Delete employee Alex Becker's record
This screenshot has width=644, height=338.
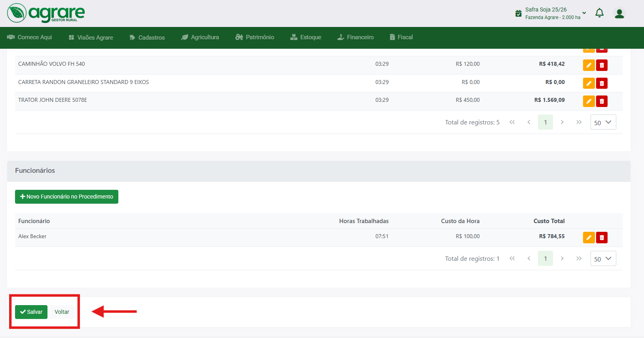602,237
